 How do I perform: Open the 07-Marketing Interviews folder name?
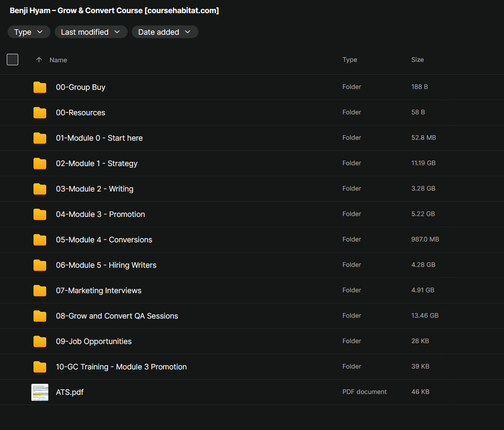(x=98, y=291)
